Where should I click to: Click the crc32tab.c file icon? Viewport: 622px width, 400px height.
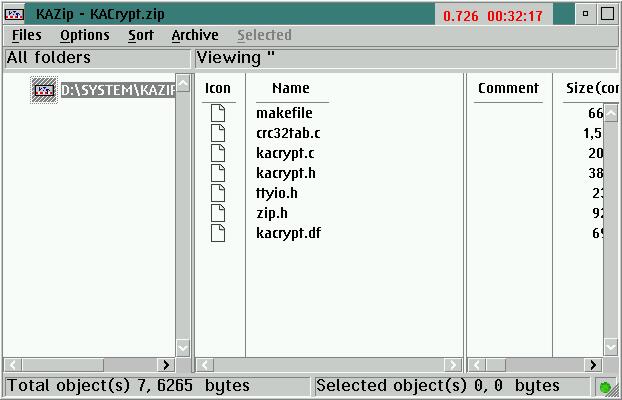218,133
